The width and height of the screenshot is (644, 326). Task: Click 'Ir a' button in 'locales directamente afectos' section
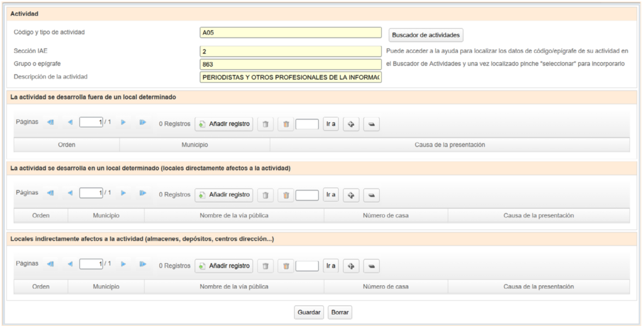(330, 195)
